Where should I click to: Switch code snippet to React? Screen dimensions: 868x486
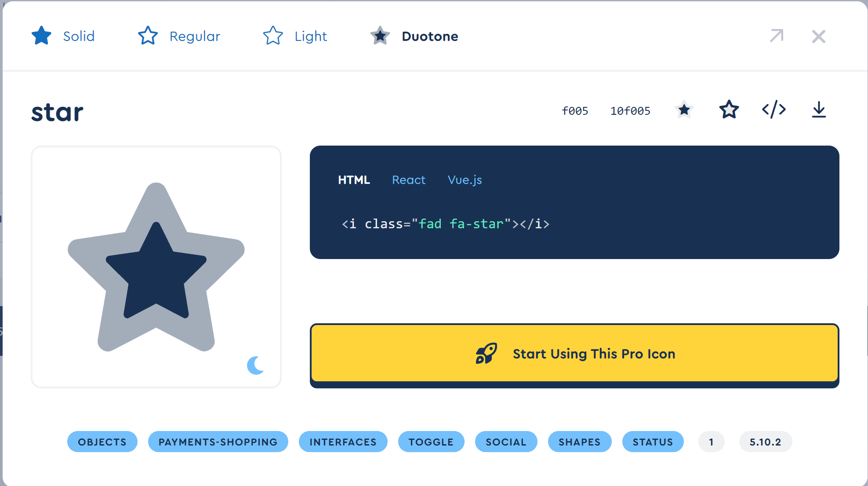(x=408, y=180)
